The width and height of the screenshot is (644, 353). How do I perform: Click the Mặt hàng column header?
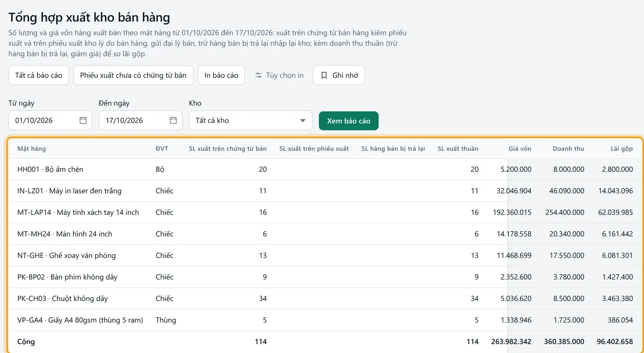coord(31,149)
